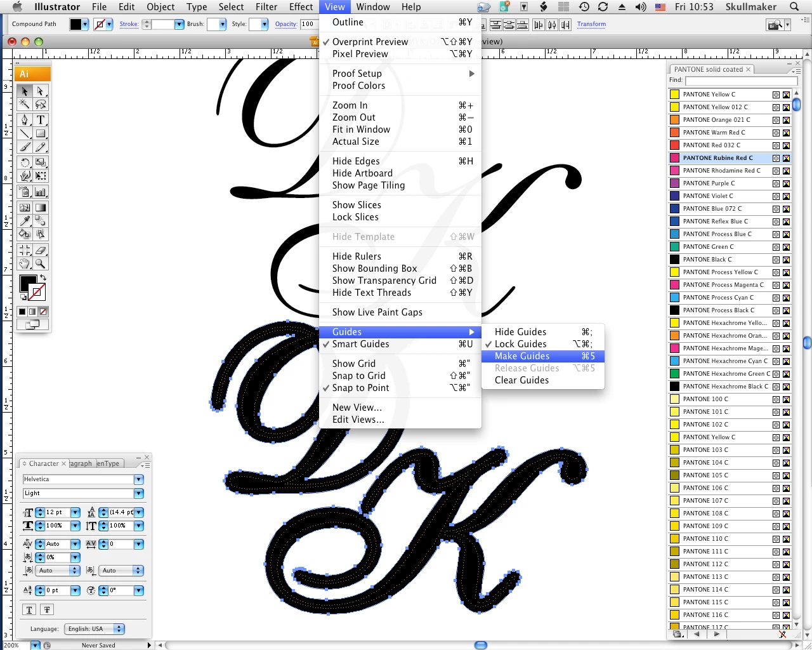Open the Effect menu
Viewport: 812px width, 650px height.
(x=301, y=7)
